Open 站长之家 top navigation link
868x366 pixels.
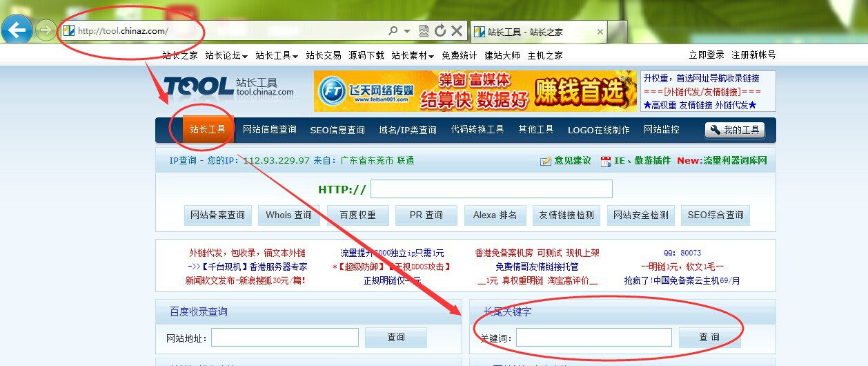click(x=180, y=55)
